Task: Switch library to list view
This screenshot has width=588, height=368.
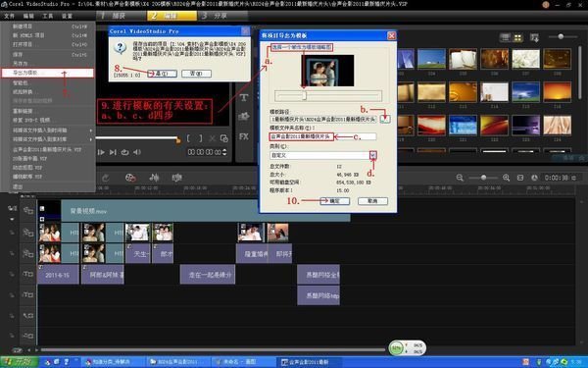Action: click(506, 37)
